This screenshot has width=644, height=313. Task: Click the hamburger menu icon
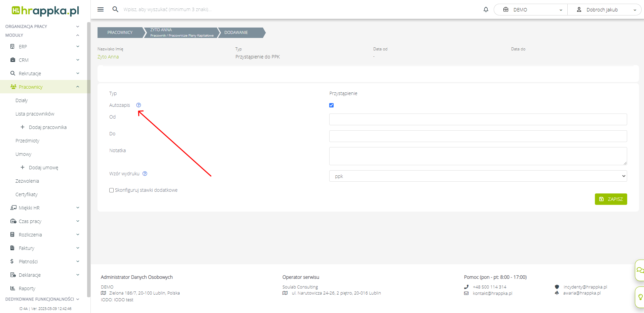pos(100,9)
